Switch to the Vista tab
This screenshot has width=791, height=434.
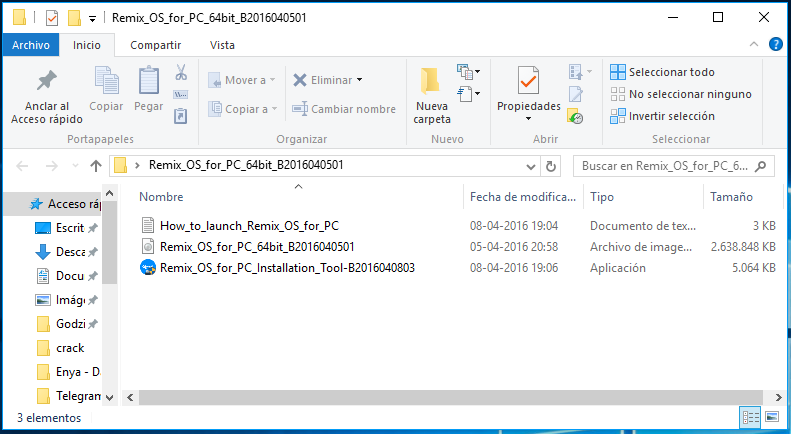(x=222, y=45)
